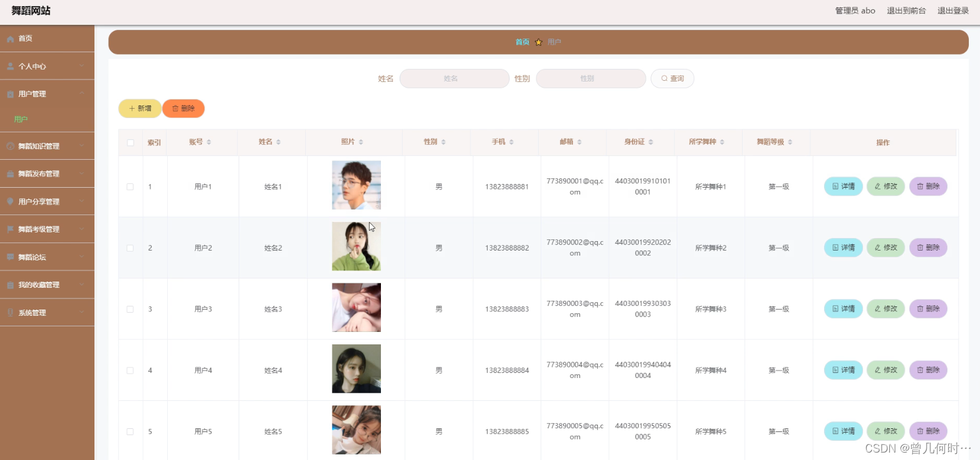Click the icon beside 舞蹈知识管理

(x=11, y=147)
